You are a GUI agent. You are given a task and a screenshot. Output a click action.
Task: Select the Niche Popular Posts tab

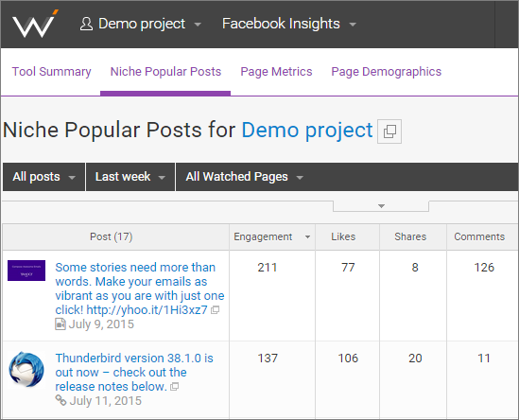pyautogui.click(x=165, y=72)
